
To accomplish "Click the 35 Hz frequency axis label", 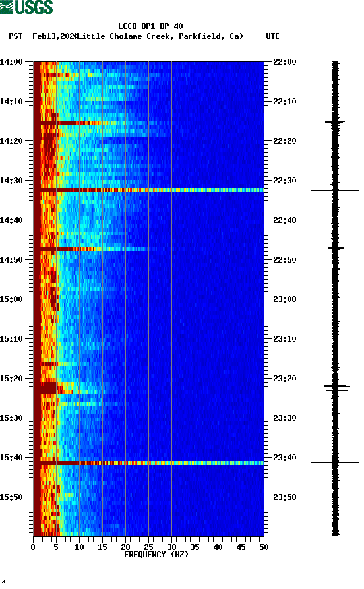I will [x=195, y=547].
